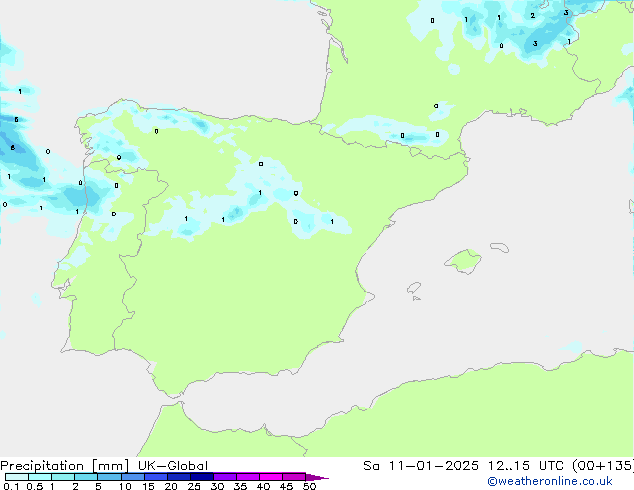
Task: Click the 40–45 mm magenta swatch
Action: (x=271, y=477)
